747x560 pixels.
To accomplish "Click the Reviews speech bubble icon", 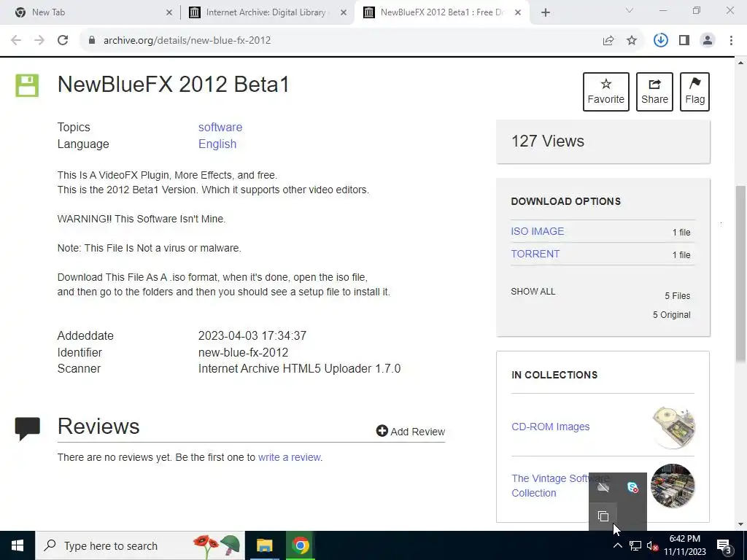I will 28,429.
